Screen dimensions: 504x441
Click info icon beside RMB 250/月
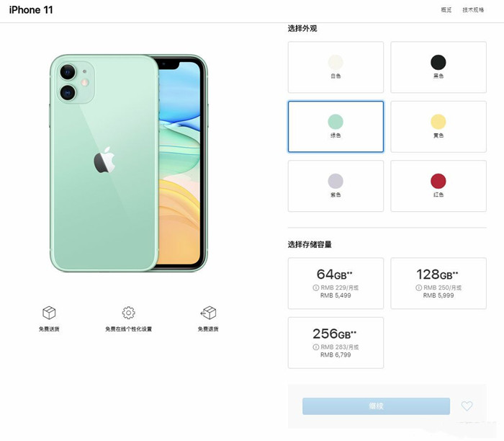click(418, 288)
